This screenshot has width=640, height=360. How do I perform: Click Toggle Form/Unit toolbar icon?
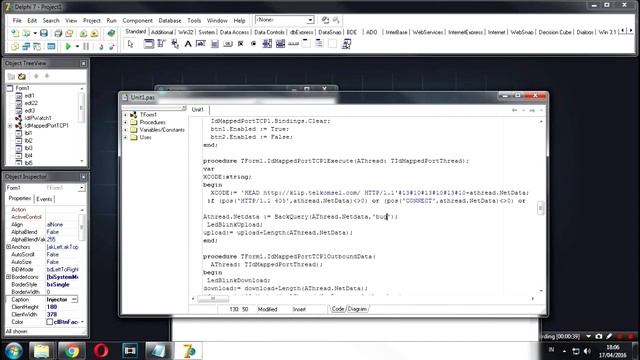click(x=37, y=47)
